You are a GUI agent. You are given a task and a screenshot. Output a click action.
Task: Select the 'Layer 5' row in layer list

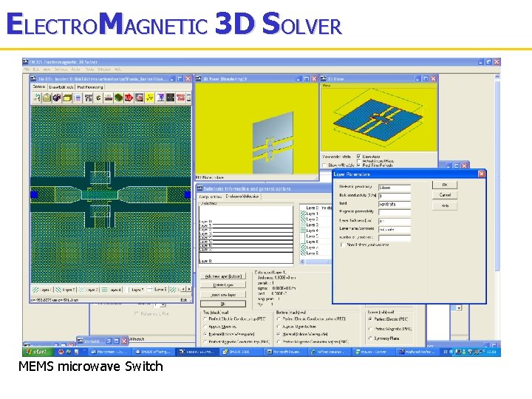tap(316, 236)
